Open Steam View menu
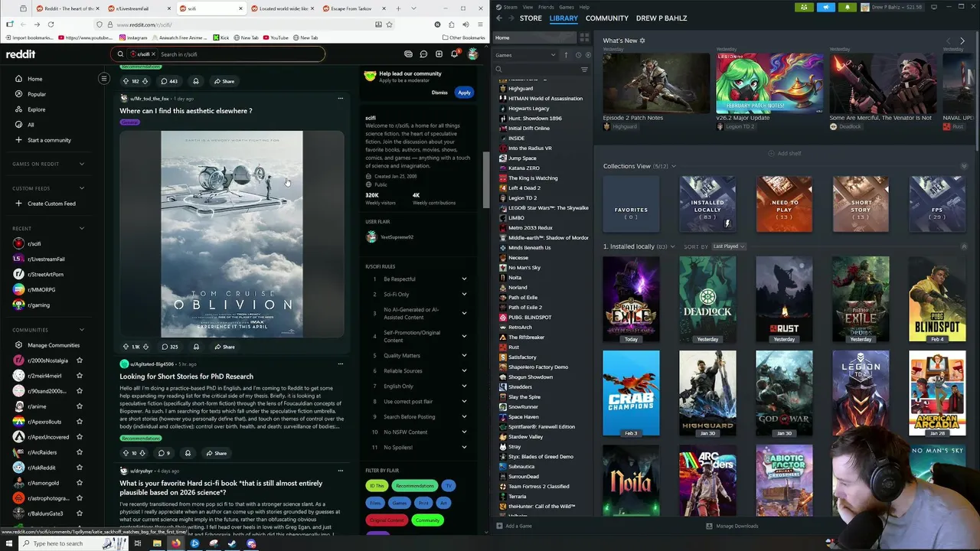This screenshot has height=551, width=980. click(528, 7)
